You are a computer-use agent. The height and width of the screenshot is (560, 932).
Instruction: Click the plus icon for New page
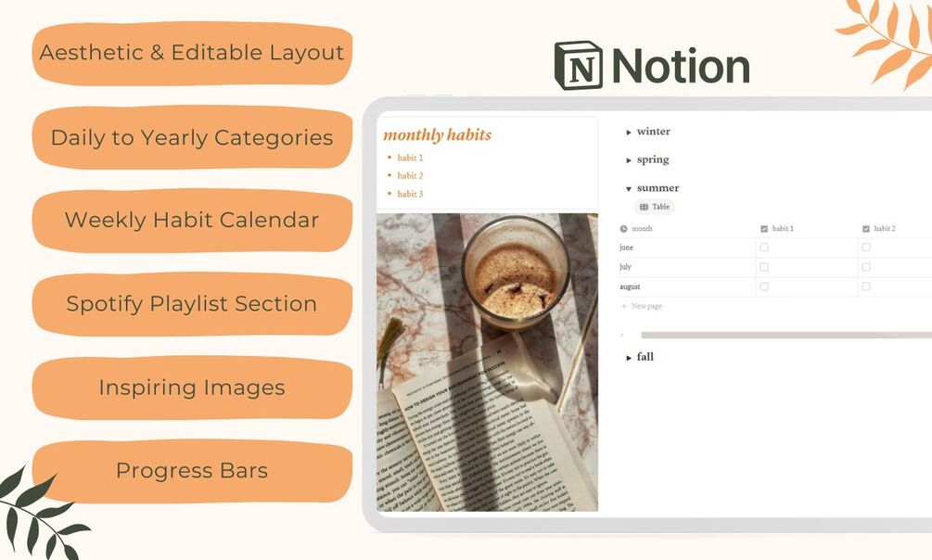(623, 306)
